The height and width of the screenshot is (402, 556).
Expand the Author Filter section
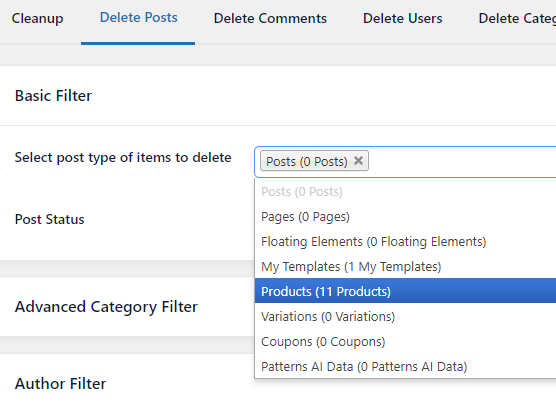coord(60,384)
